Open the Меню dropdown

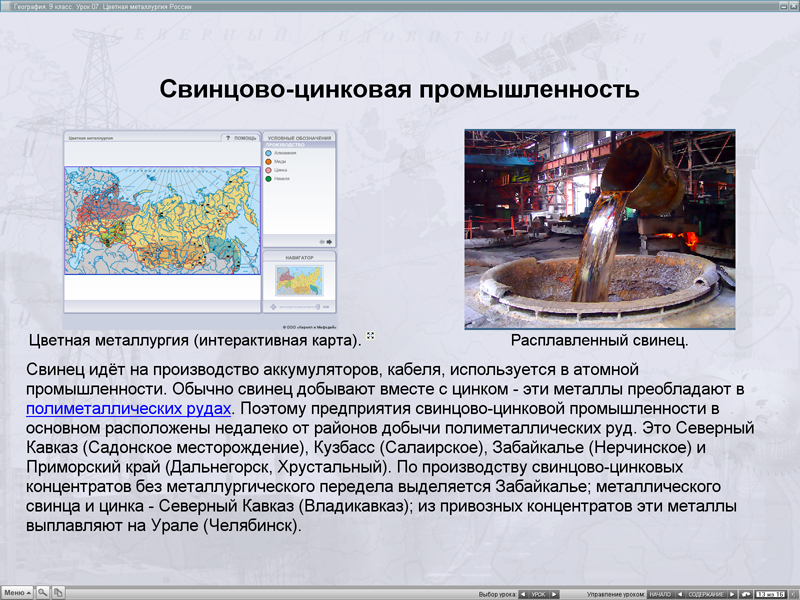click(16, 591)
